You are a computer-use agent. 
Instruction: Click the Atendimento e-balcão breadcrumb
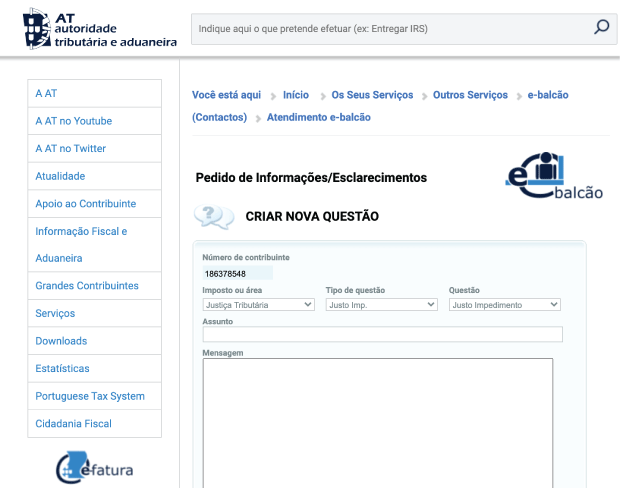coord(318,117)
